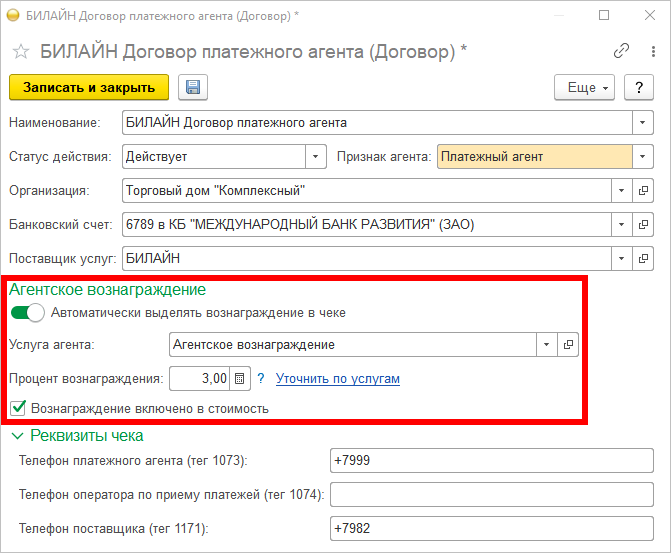Add contract to favorites with star icon
This screenshot has width=671, height=553.
(x=21, y=52)
